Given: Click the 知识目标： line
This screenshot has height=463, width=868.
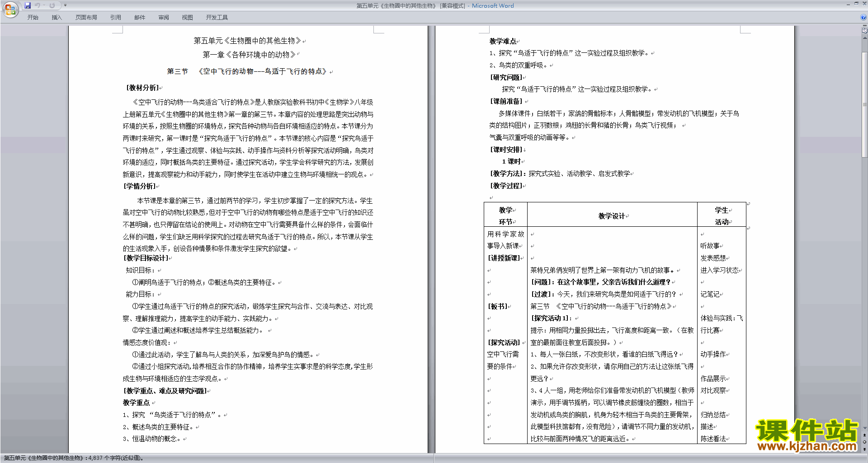Looking at the screenshot, I should coord(141,270).
